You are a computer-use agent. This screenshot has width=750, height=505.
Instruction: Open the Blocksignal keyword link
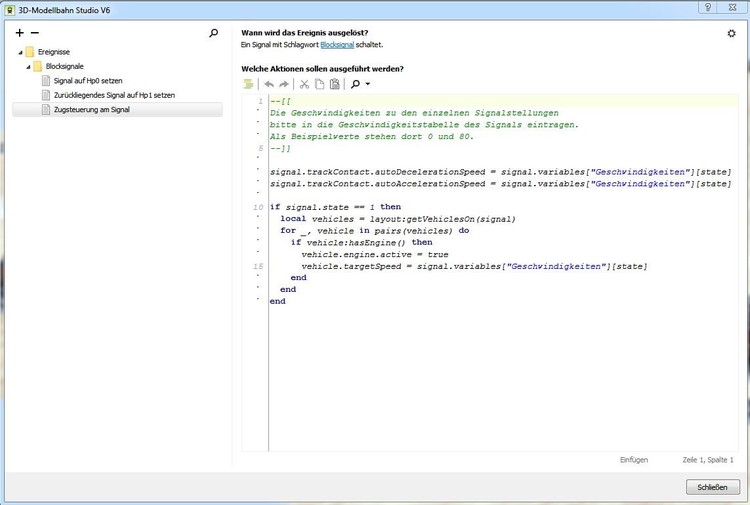[337, 45]
